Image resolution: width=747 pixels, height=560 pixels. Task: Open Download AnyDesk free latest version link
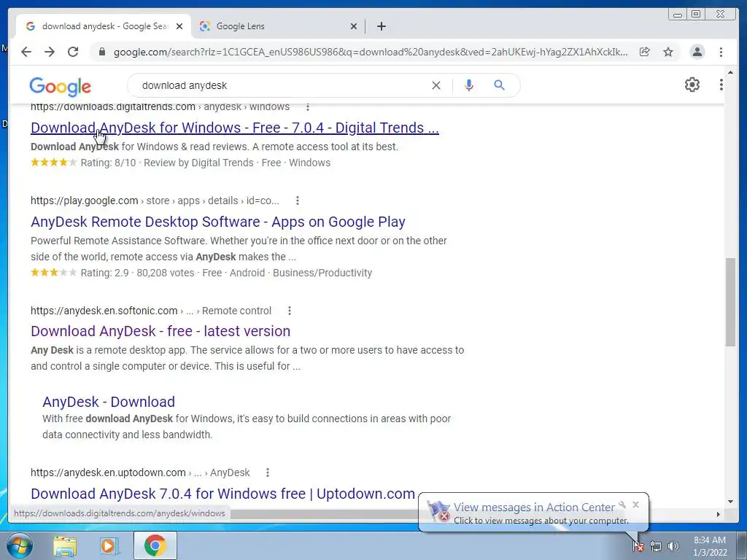pos(160,331)
